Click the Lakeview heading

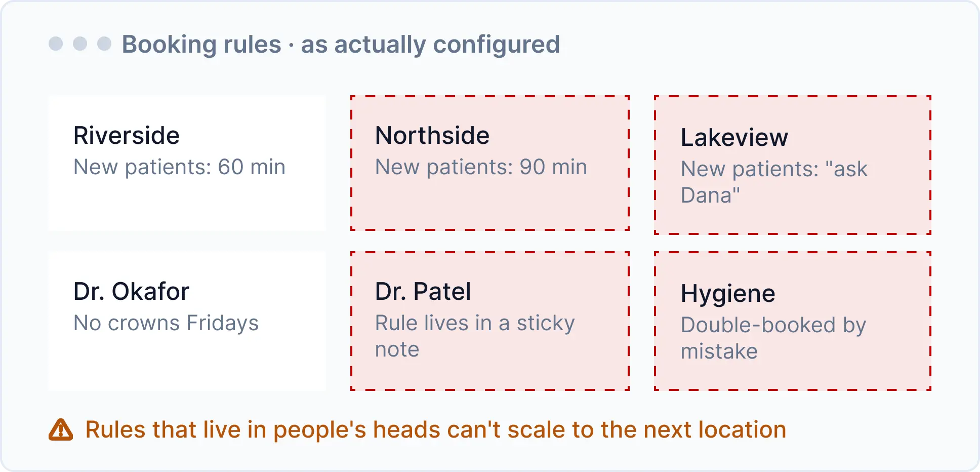(x=734, y=138)
